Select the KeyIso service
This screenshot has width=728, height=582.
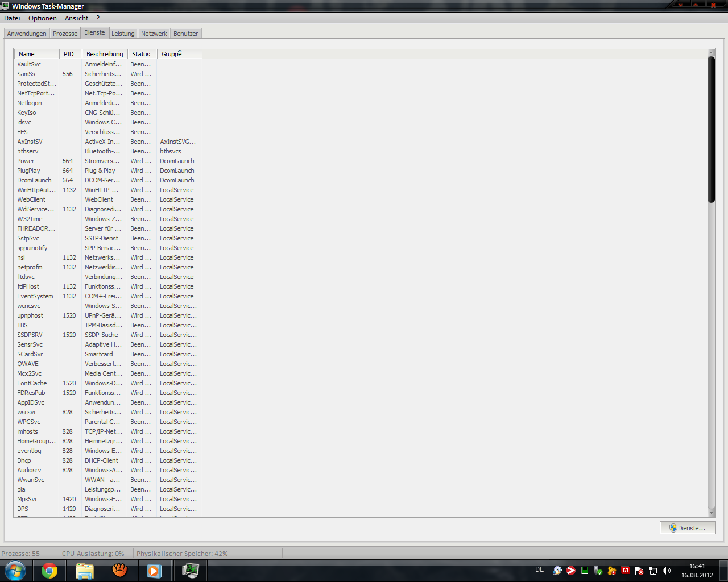tap(27, 113)
